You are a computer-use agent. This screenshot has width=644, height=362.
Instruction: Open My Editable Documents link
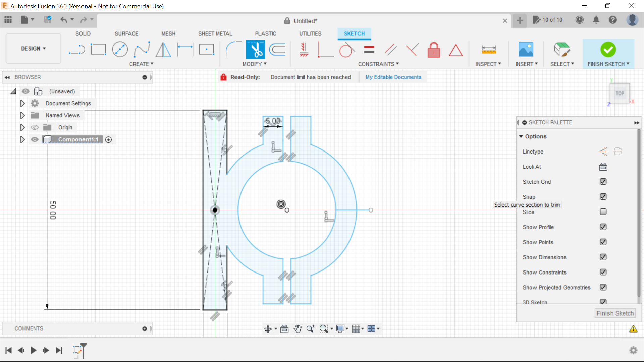point(393,77)
